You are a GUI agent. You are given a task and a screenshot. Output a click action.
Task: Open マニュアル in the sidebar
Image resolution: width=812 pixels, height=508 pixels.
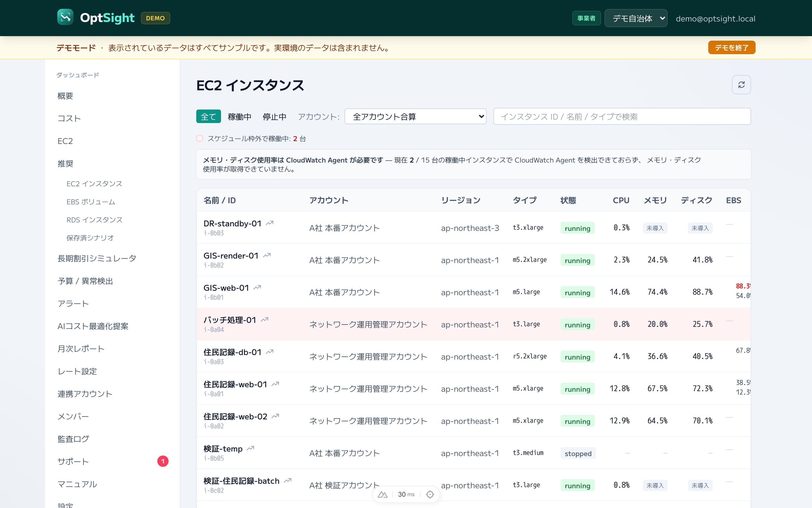click(77, 484)
